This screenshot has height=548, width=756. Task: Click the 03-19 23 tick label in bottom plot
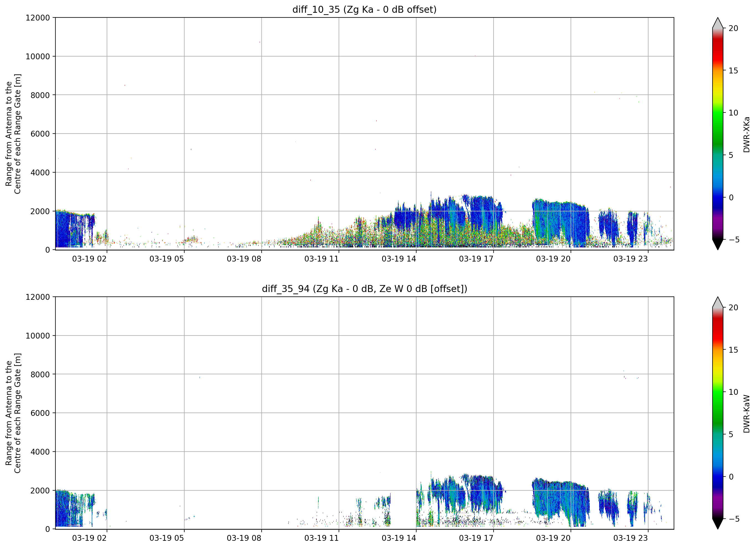pos(630,538)
